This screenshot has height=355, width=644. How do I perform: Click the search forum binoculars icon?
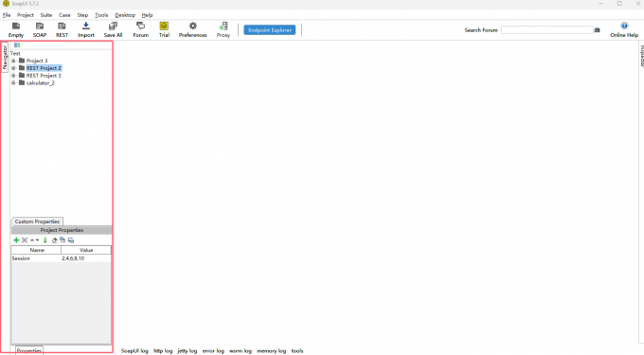pos(598,30)
